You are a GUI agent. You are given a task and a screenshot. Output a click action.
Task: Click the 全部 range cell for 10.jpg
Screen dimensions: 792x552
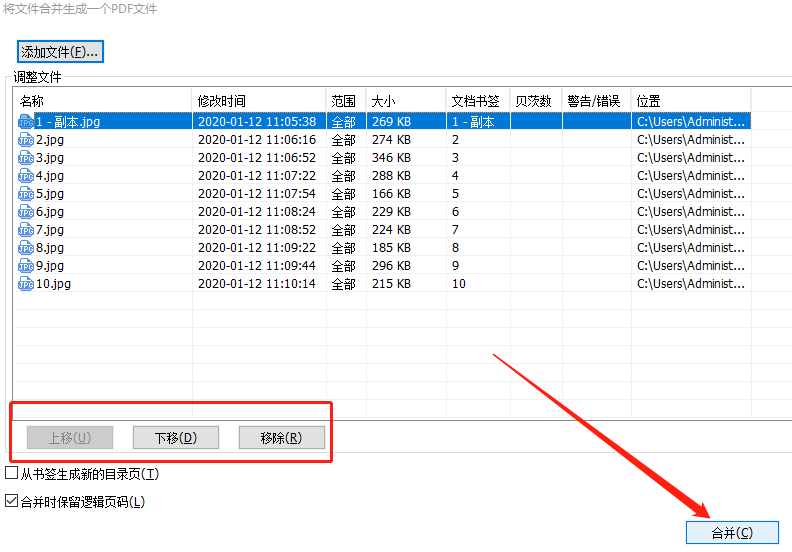pyautogui.click(x=343, y=284)
